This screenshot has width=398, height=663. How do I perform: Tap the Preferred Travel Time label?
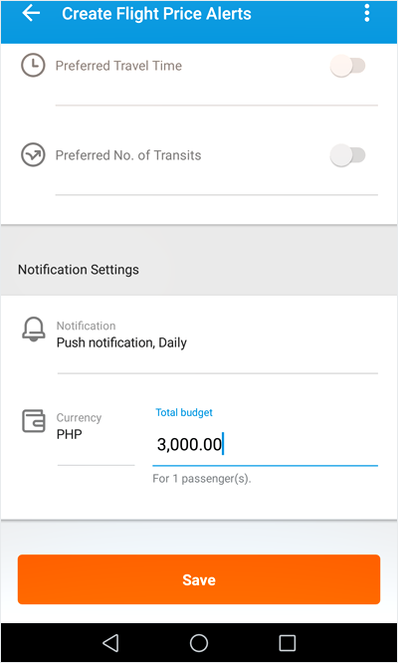click(119, 66)
